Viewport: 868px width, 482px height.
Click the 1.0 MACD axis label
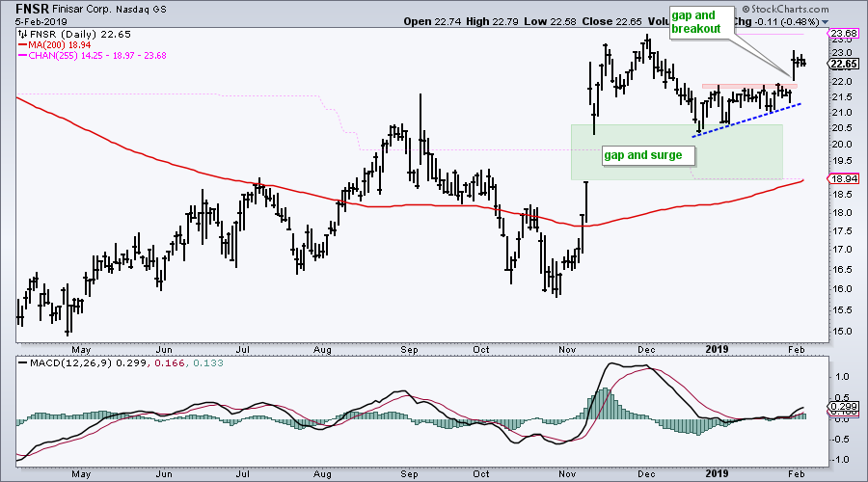point(843,377)
